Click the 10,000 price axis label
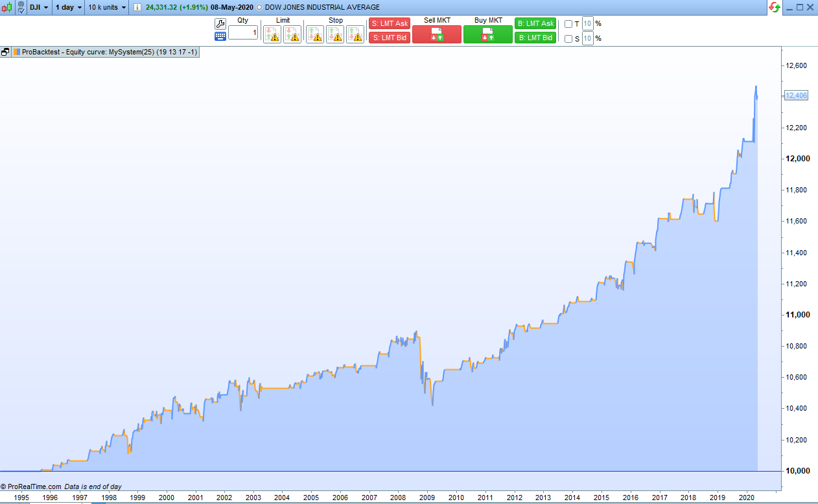The image size is (818, 504). pyautogui.click(x=797, y=471)
